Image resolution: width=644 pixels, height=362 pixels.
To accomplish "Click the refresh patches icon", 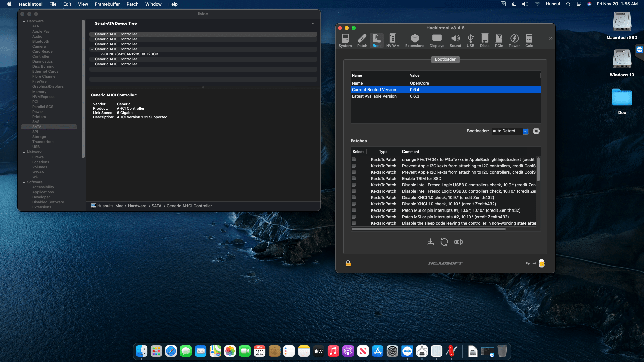I will pos(444,242).
